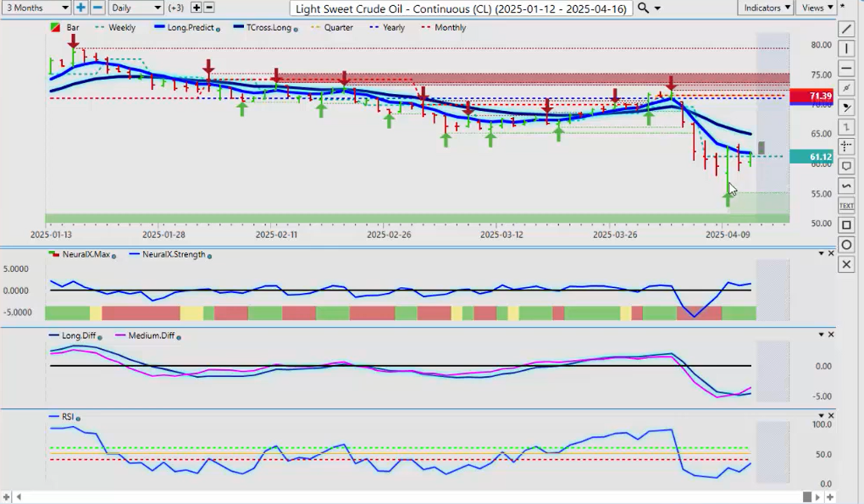Select the rectangle drawing tool
The width and height of the screenshot is (864, 504).
pos(846,225)
